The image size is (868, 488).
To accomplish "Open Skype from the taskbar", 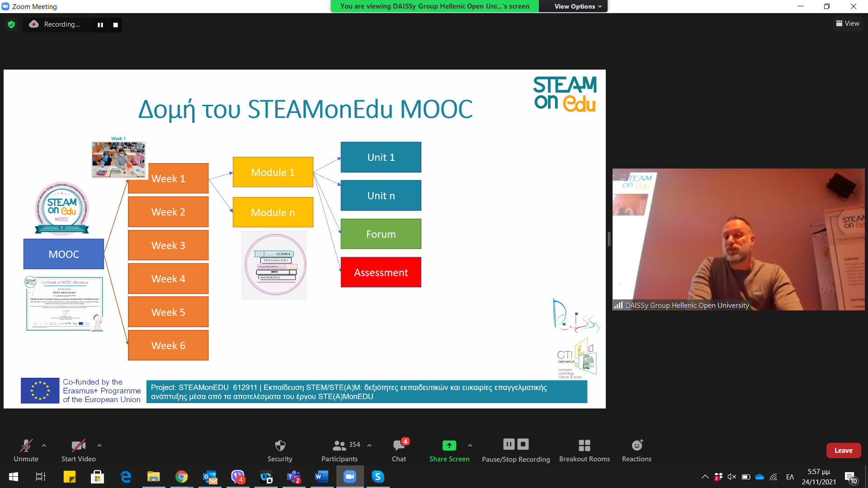I will pos(378,477).
